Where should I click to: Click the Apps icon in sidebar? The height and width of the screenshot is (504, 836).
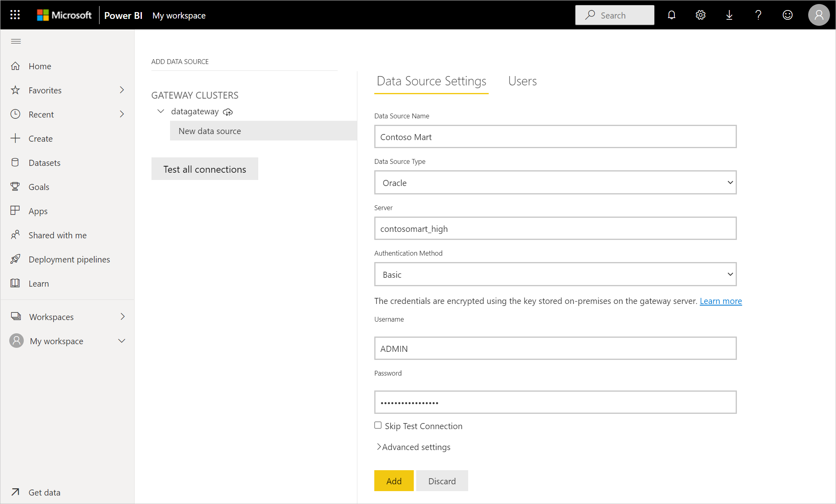(x=16, y=211)
